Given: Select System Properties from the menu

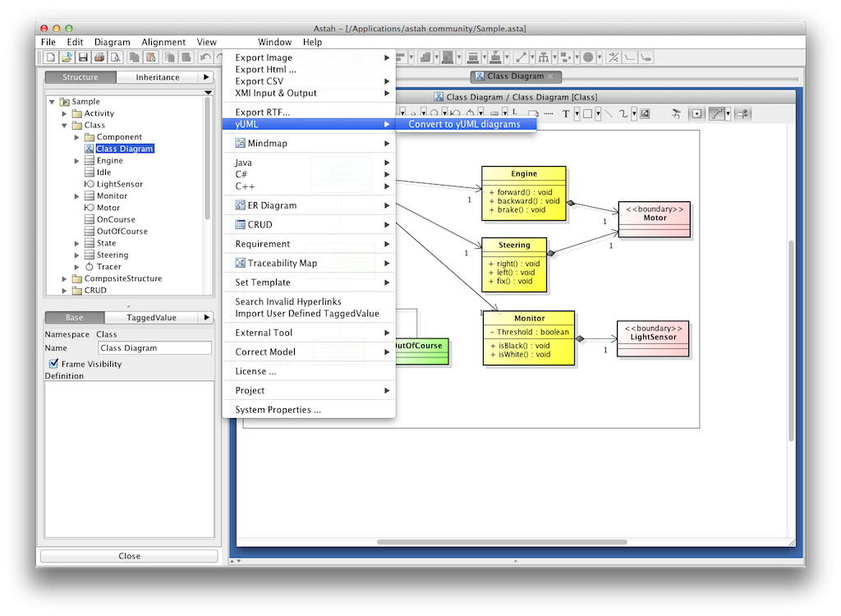Looking at the screenshot, I should coord(310,409).
